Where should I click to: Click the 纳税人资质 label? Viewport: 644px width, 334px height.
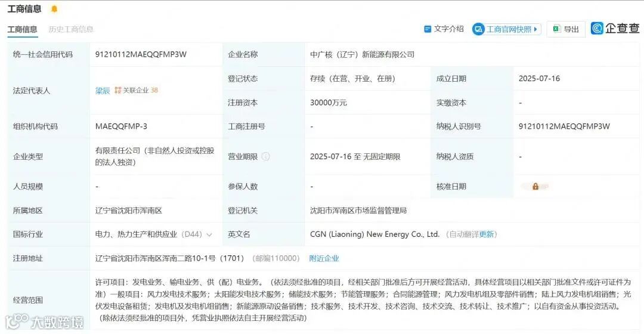(454, 156)
